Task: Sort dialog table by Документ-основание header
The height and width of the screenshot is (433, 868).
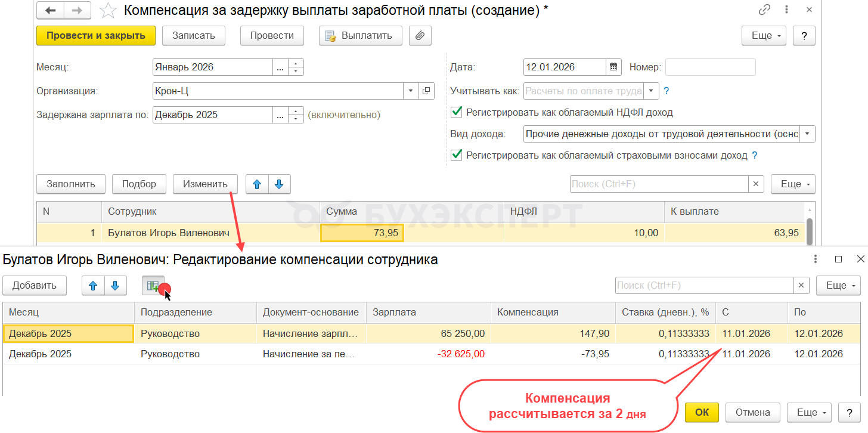Action: 311,313
